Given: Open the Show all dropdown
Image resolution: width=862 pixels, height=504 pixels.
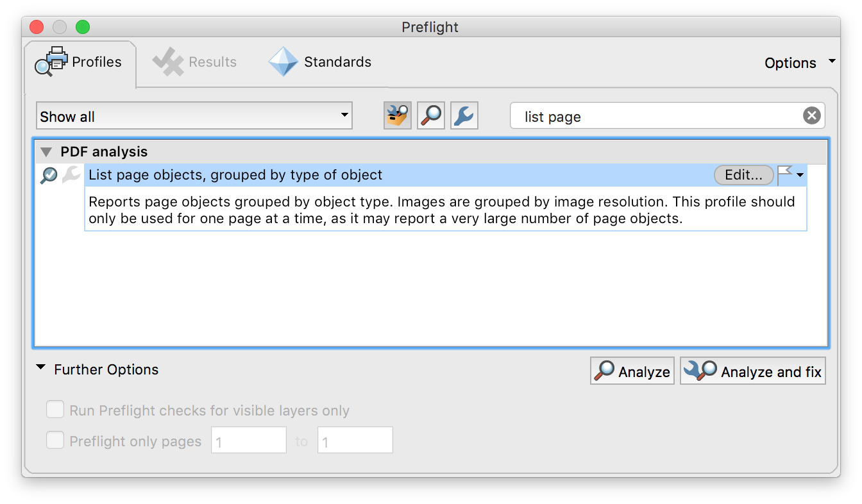Looking at the screenshot, I should tap(194, 116).
